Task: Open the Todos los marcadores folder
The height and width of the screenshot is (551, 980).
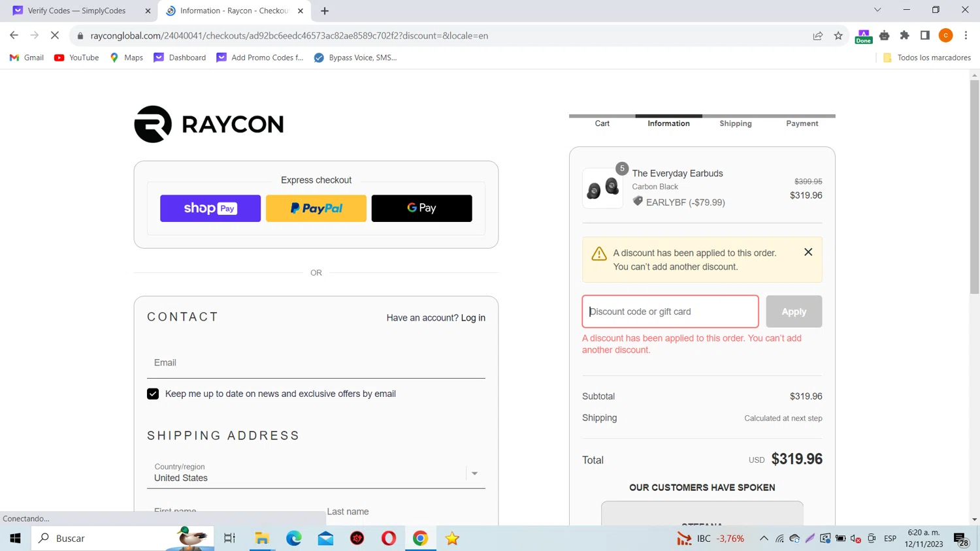Action: (926, 57)
